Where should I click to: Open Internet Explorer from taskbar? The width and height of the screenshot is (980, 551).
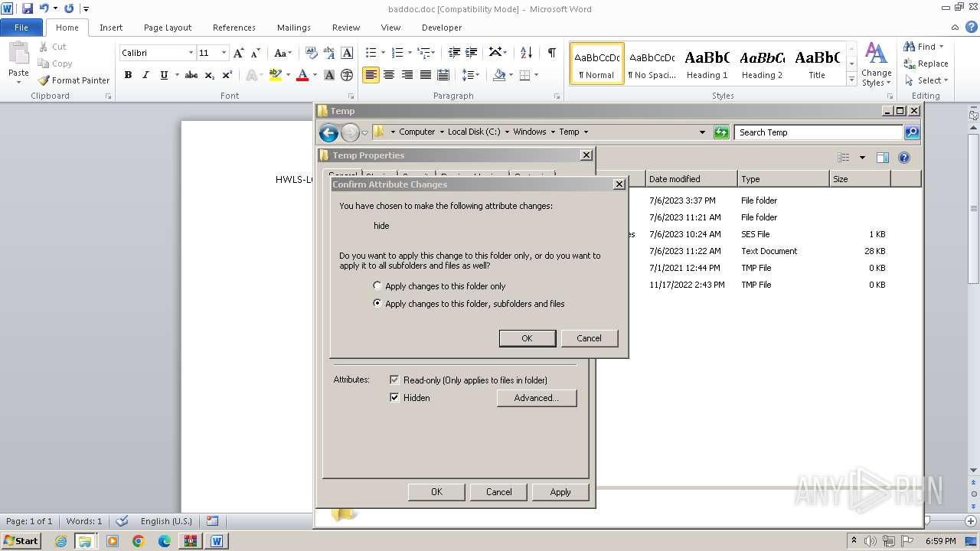pos(60,541)
